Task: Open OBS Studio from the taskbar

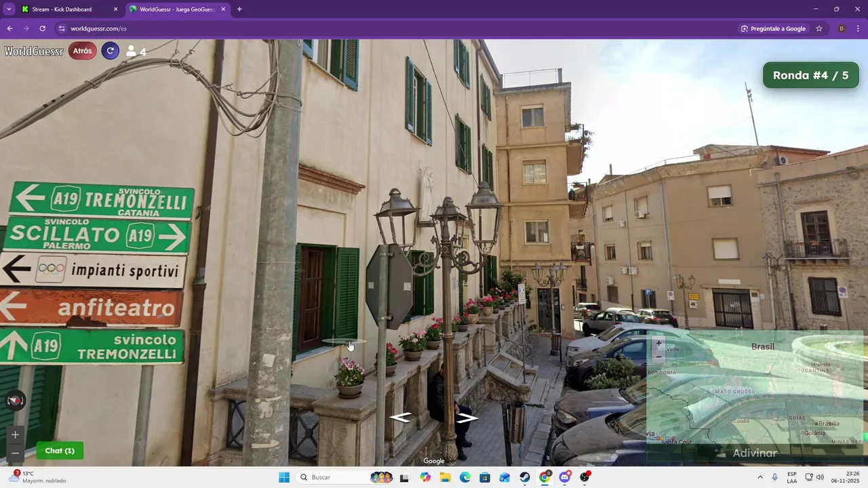Action: click(585, 477)
